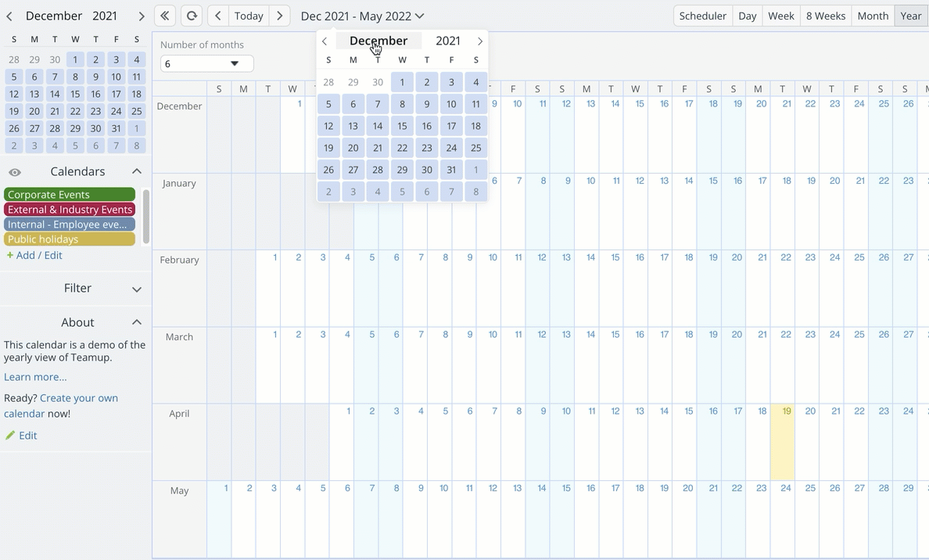The width and height of the screenshot is (929, 560).
Task: Switch to Scheduler view
Action: pos(703,16)
